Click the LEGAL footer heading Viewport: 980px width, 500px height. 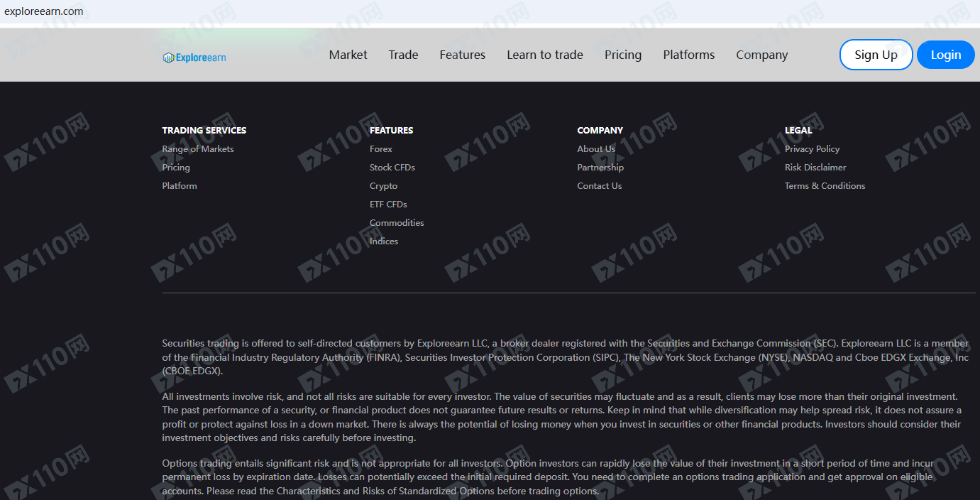[x=798, y=131]
